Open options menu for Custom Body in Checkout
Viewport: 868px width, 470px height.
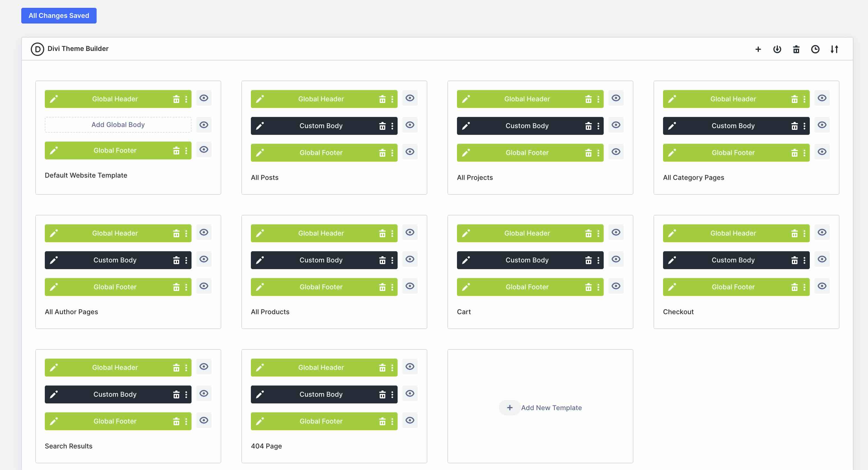(804, 260)
